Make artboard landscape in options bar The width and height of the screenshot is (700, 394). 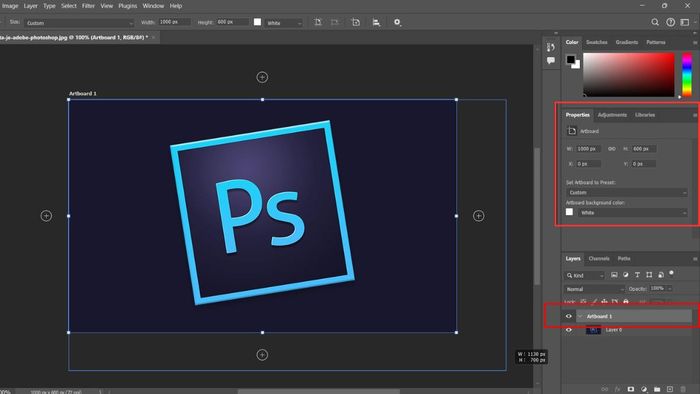point(335,22)
